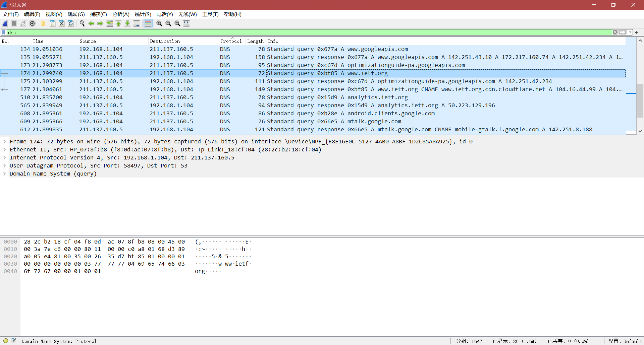Reload the capture file
The height and width of the screenshot is (345, 644).
(71, 23)
